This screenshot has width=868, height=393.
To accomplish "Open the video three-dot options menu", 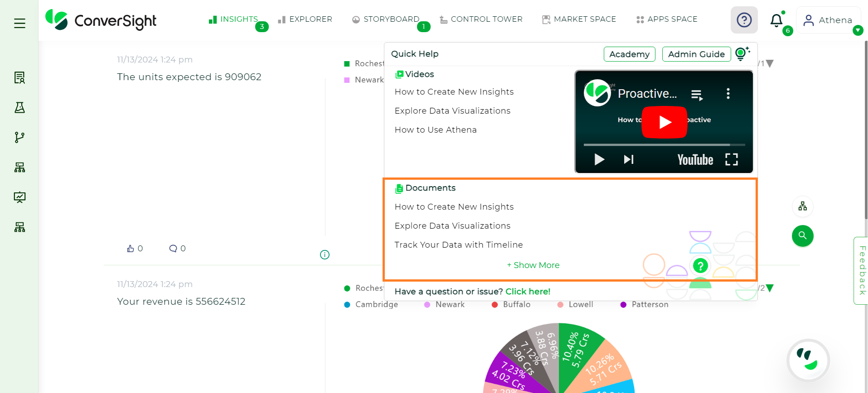I will (x=728, y=94).
